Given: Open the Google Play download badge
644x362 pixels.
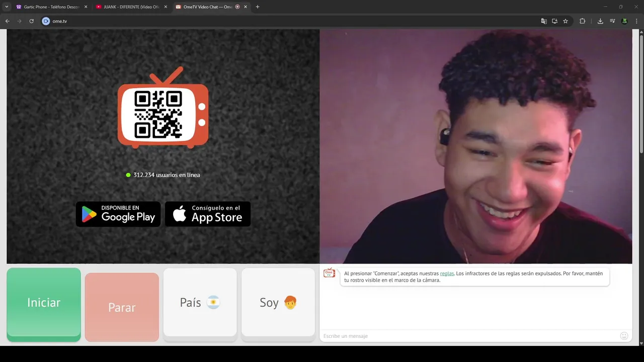Looking at the screenshot, I should click(118, 214).
